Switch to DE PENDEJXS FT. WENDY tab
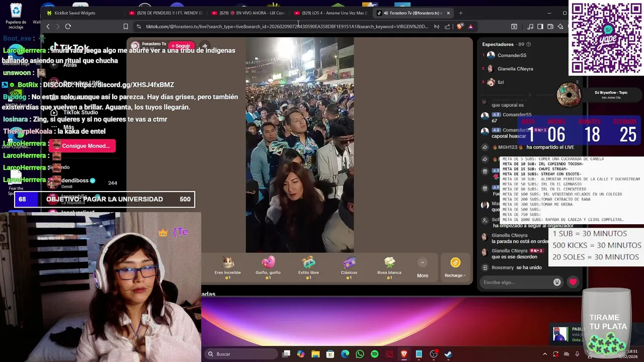 165,13
